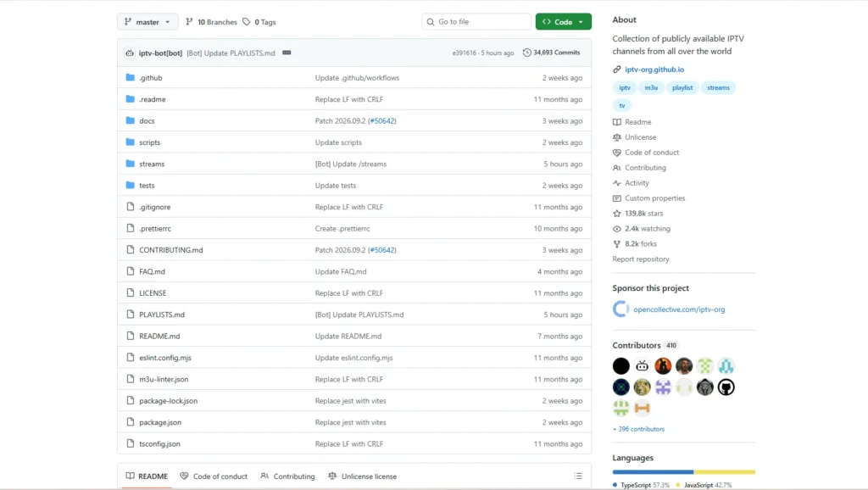
Task: Open Code of conduct in About sidebar
Action: 646,153
